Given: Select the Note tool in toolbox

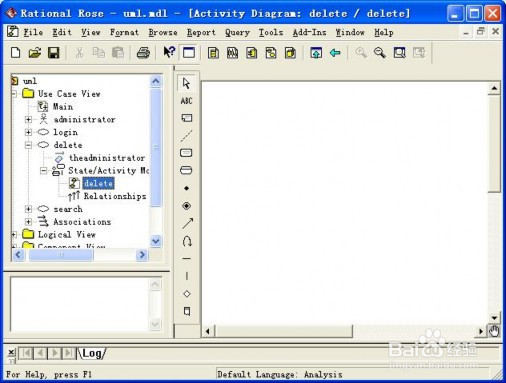Looking at the screenshot, I should tap(186, 118).
